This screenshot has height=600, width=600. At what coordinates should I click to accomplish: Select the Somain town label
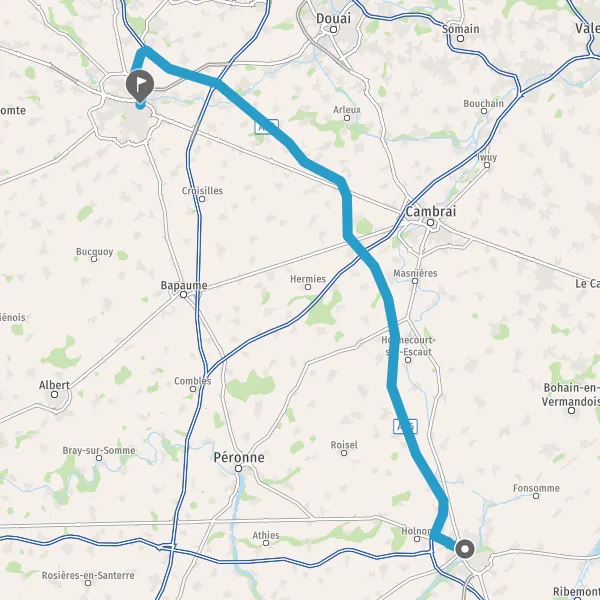pos(461,29)
